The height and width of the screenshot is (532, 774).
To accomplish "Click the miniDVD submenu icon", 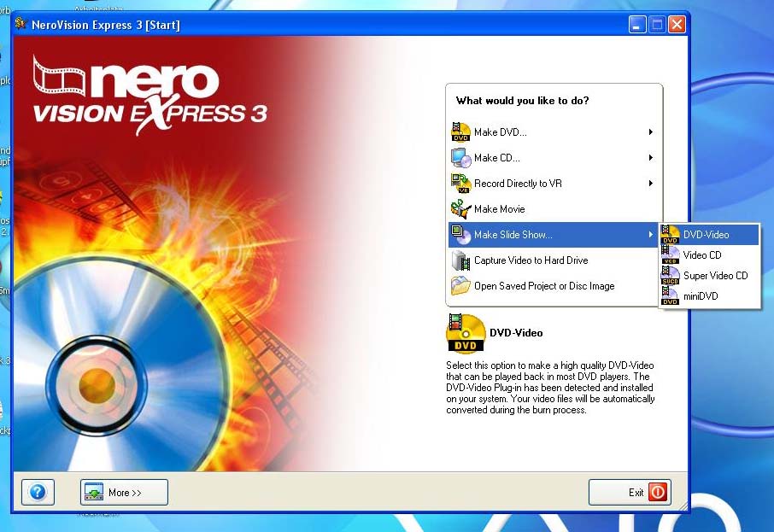I will [x=671, y=296].
